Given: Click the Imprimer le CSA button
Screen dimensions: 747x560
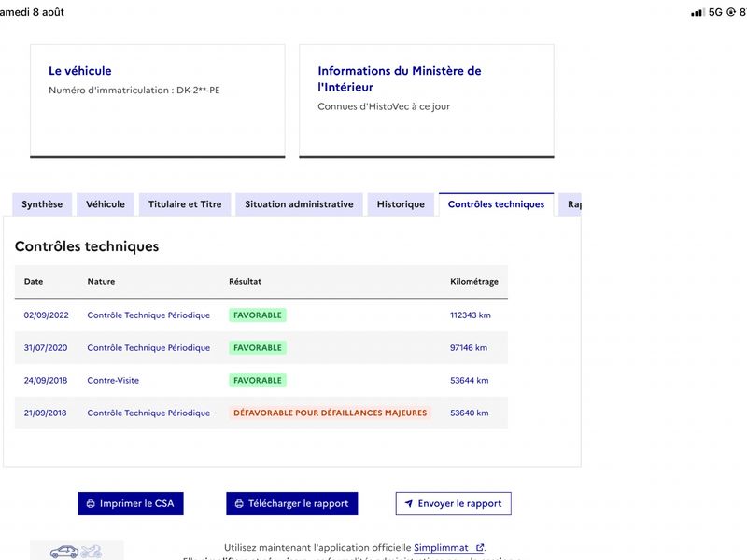Looking at the screenshot, I should tap(131, 503).
